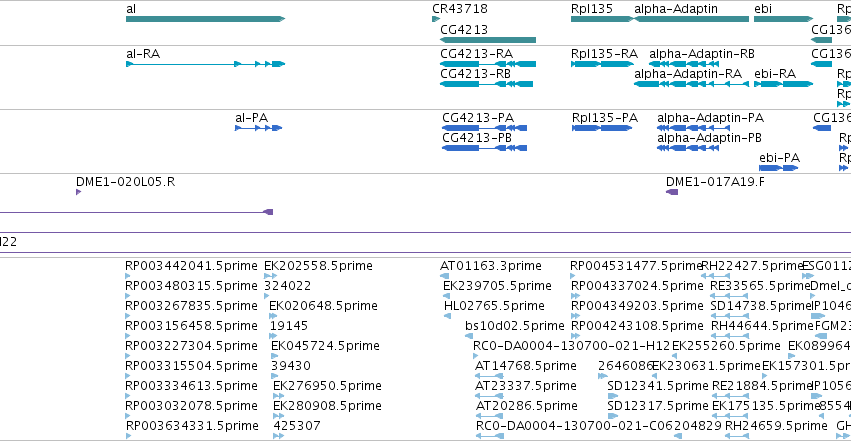Select EST RP003227304.5prime
This screenshot has height=441, width=851.
point(191,346)
